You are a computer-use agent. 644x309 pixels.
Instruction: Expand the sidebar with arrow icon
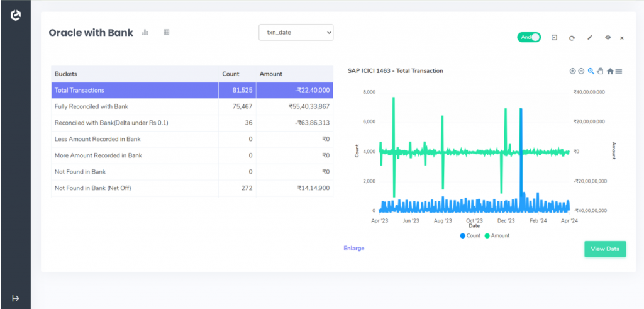[16, 298]
